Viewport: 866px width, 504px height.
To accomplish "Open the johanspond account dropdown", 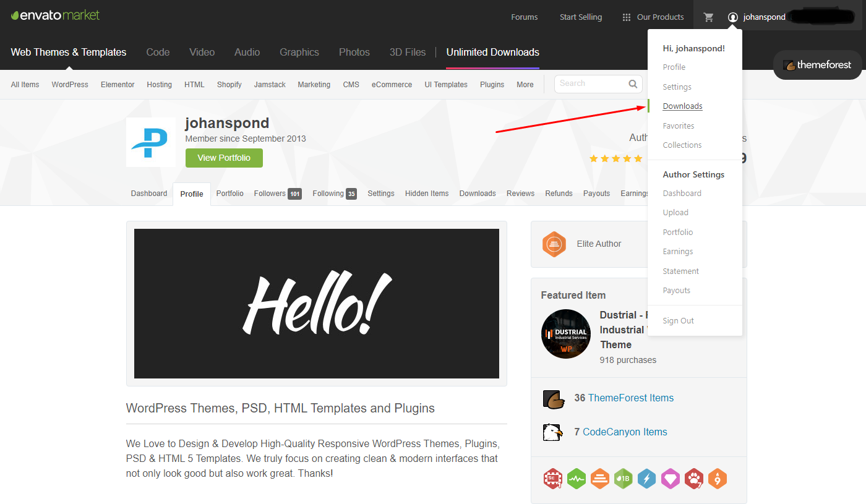I will point(757,17).
